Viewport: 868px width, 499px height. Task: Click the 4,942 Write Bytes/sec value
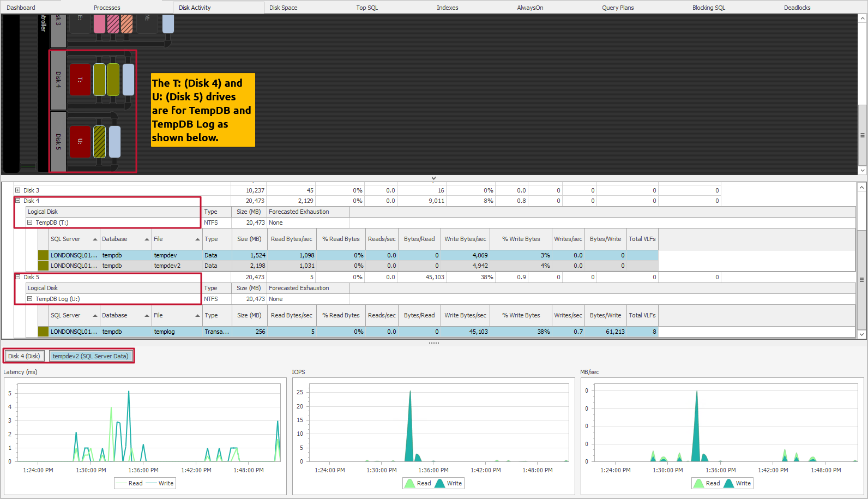(x=480, y=266)
